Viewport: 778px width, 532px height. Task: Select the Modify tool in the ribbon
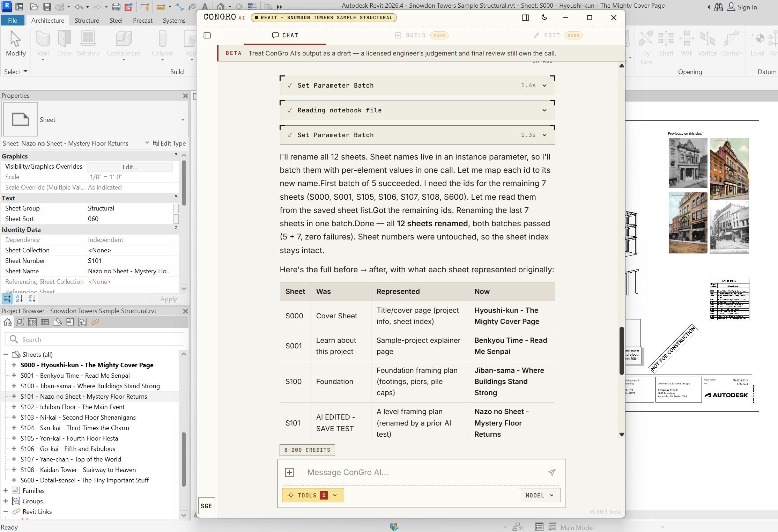point(16,44)
